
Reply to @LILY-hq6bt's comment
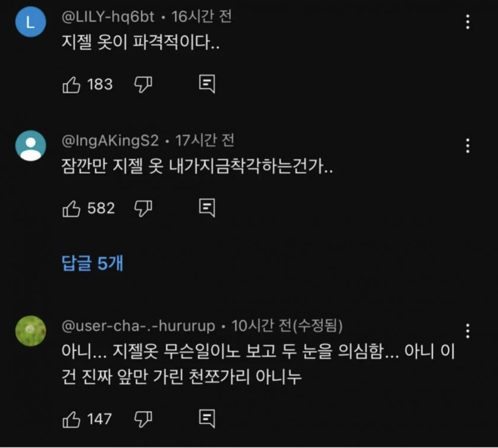207,84
